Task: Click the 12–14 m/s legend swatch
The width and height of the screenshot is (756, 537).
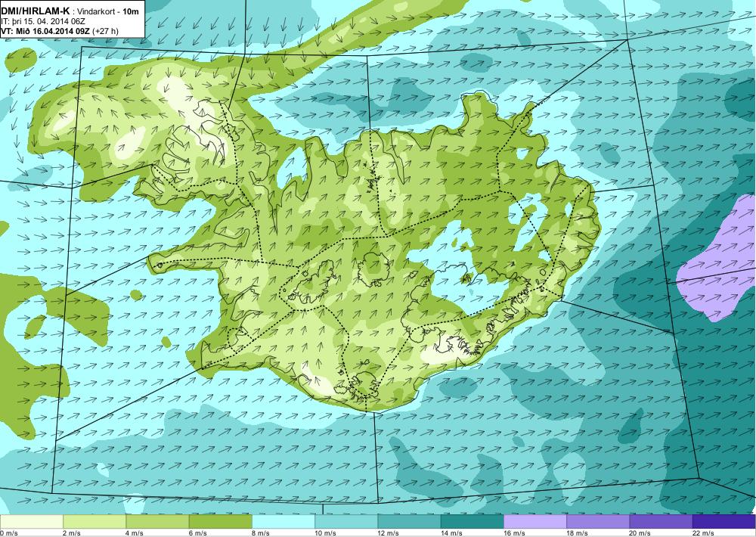Action: click(409, 522)
